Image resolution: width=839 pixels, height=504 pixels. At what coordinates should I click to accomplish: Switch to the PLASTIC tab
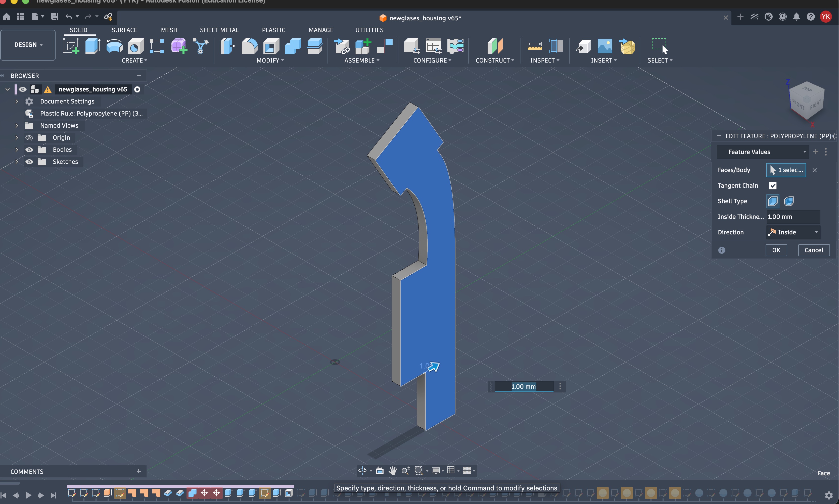pos(273,30)
